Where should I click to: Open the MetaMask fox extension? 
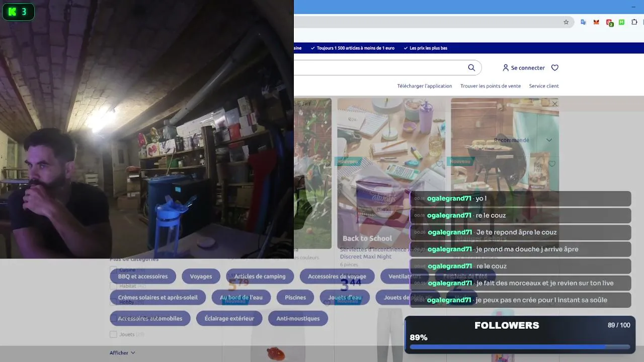point(596,22)
